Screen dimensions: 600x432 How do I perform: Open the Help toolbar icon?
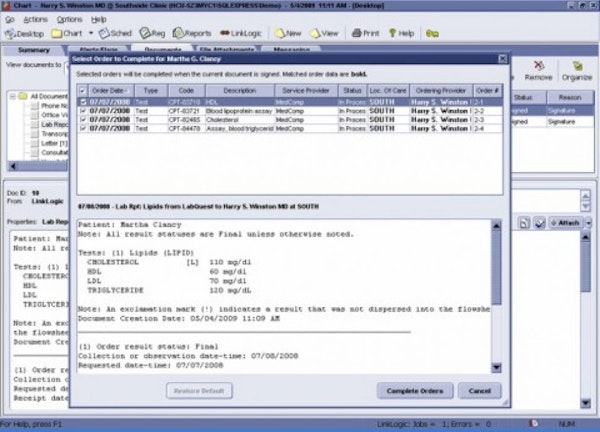pos(403,33)
